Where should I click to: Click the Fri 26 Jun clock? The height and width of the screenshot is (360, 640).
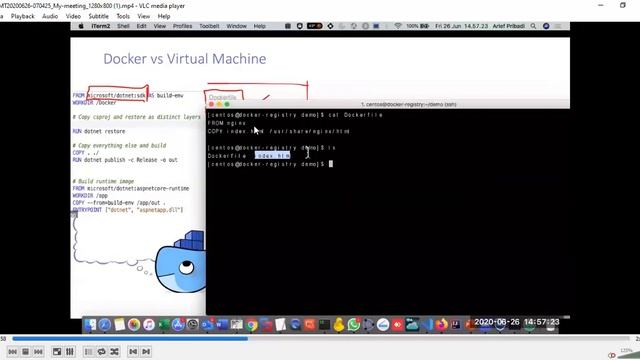(x=462, y=26)
